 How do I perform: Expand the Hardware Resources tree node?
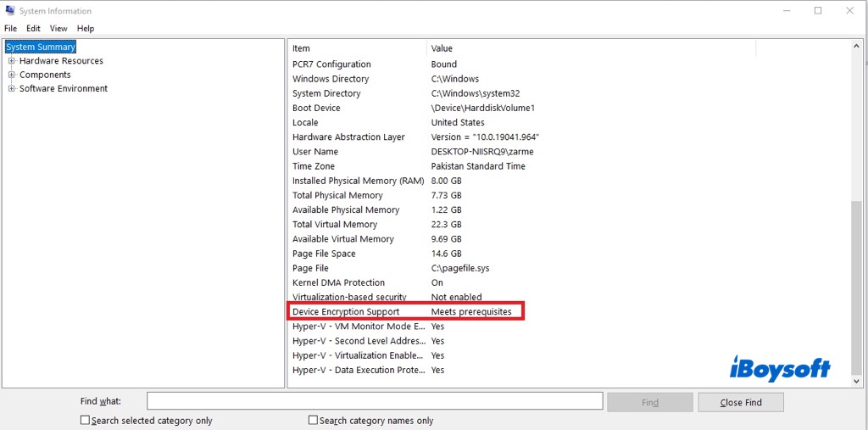point(12,61)
